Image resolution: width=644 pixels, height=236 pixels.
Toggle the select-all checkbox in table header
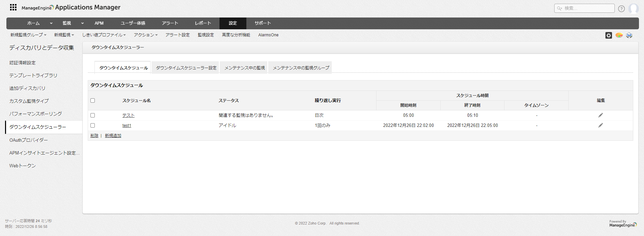(x=93, y=101)
